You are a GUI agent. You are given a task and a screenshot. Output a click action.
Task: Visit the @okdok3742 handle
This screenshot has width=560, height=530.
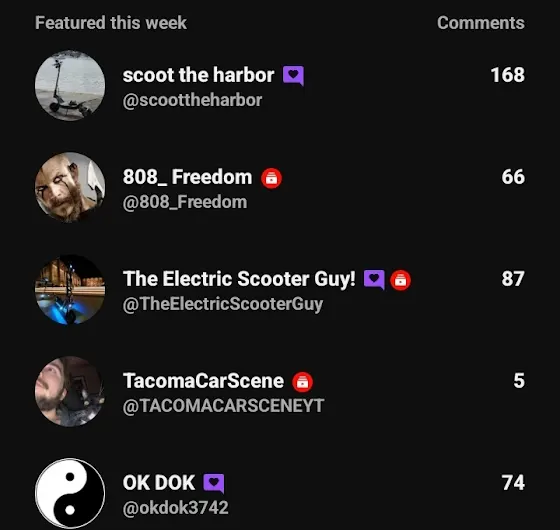[175, 508]
